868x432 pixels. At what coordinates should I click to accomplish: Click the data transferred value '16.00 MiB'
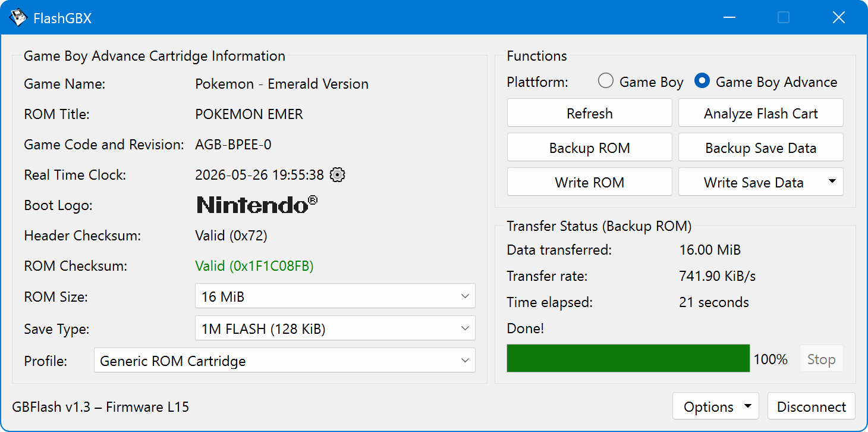[x=710, y=250]
